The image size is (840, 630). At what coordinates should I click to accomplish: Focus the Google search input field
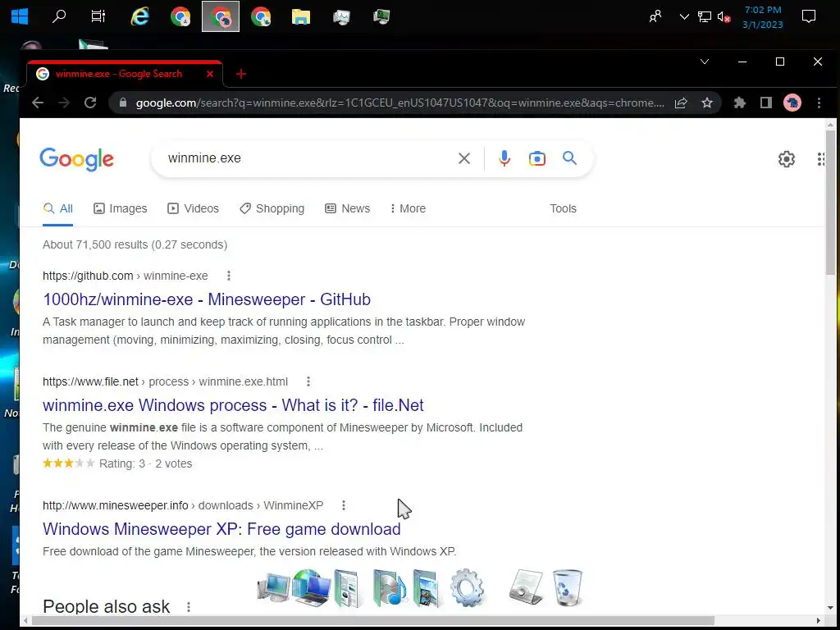tap(308, 158)
